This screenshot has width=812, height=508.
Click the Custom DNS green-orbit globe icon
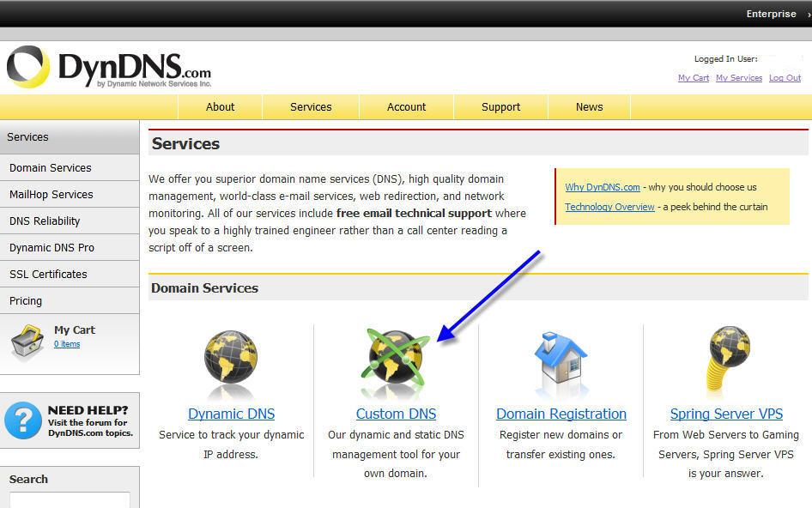tap(396, 357)
